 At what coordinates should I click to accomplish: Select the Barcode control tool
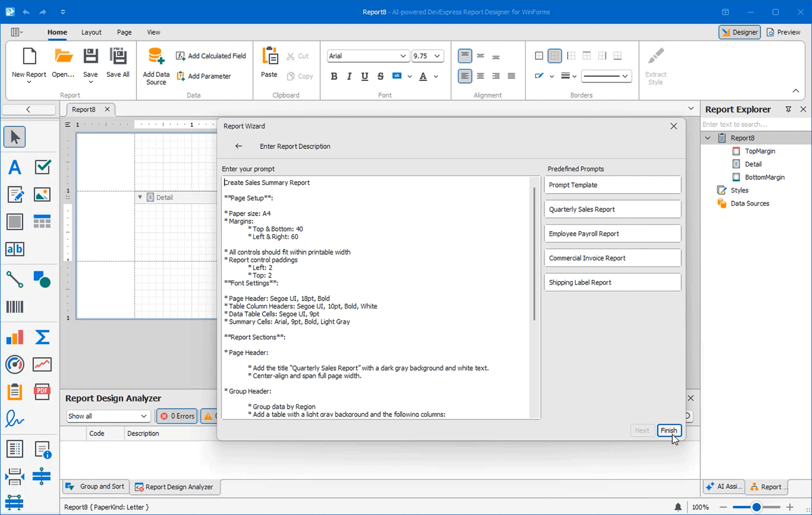click(15, 307)
